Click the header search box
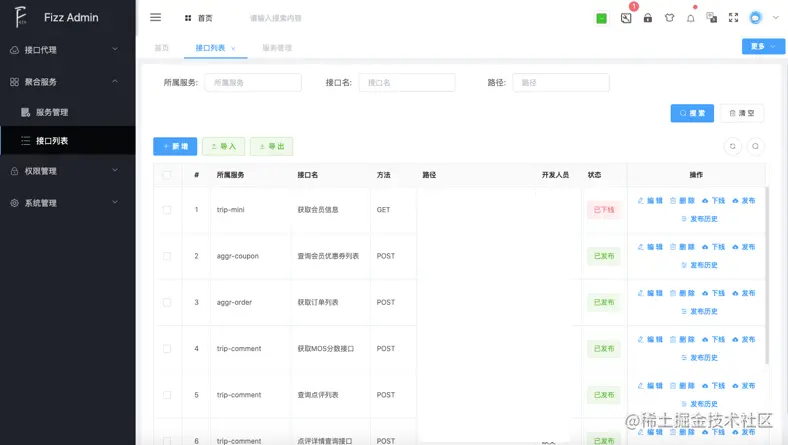 pos(275,18)
